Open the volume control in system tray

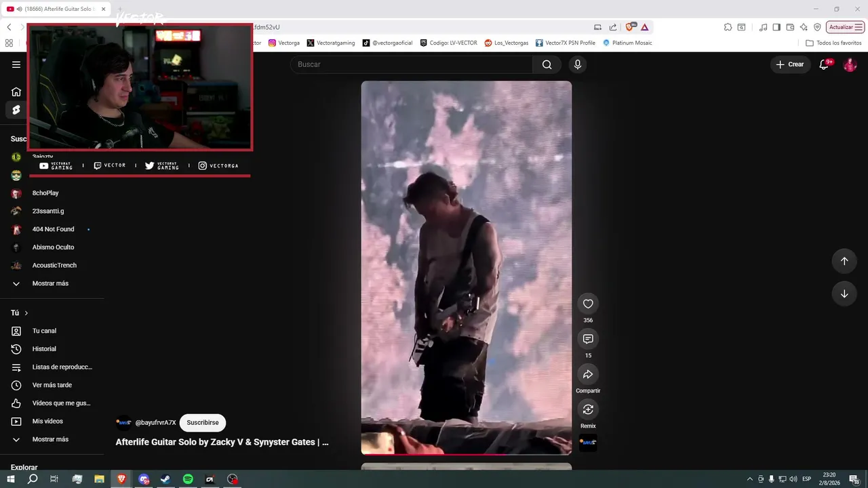793,479
